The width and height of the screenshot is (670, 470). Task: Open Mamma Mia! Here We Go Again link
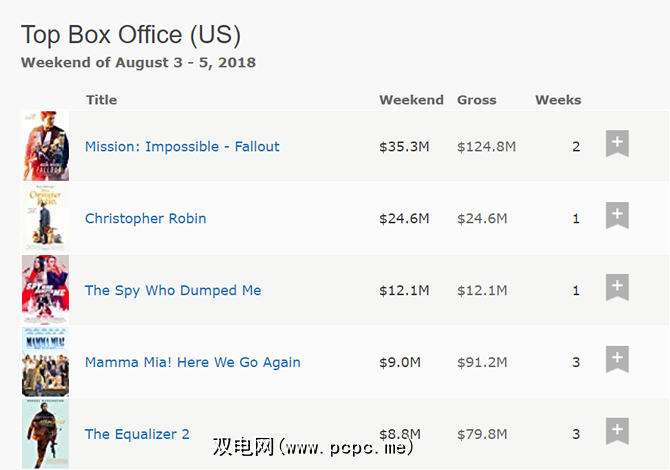(x=192, y=363)
